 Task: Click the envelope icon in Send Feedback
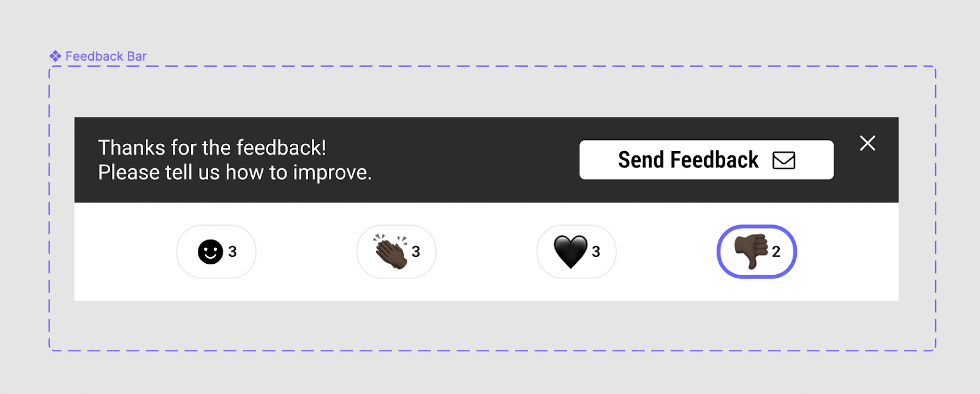[784, 160]
